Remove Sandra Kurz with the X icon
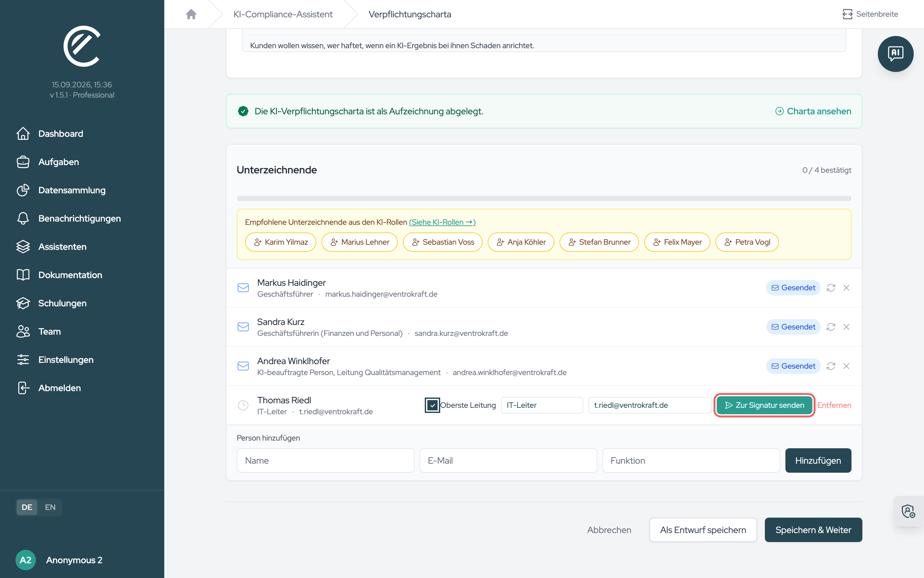 [846, 327]
